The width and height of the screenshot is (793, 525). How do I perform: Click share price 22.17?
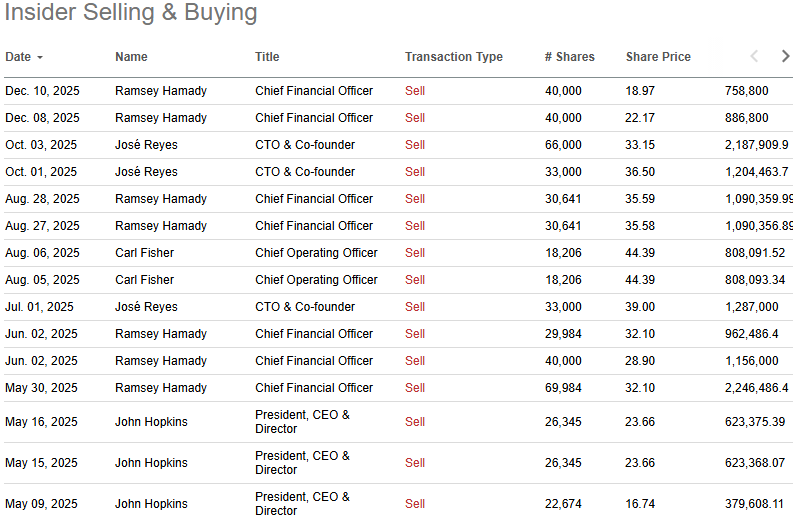pos(640,118)
